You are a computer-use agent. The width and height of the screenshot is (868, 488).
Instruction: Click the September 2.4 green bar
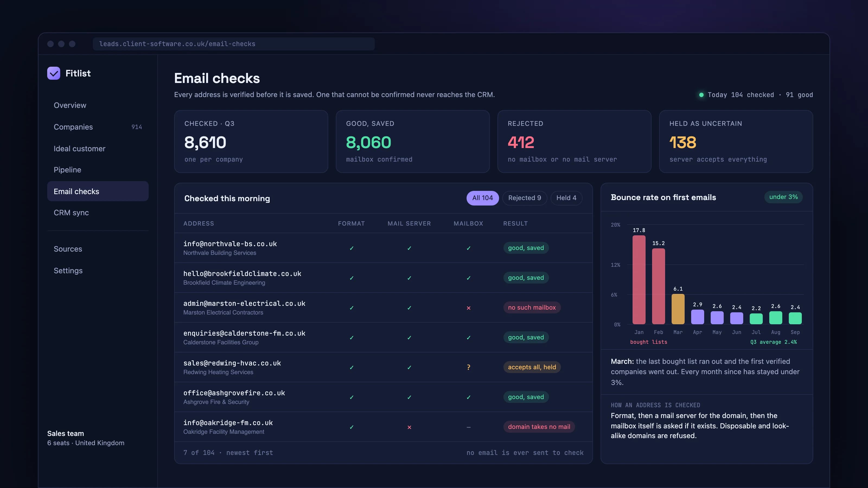[x=795, y=318]
